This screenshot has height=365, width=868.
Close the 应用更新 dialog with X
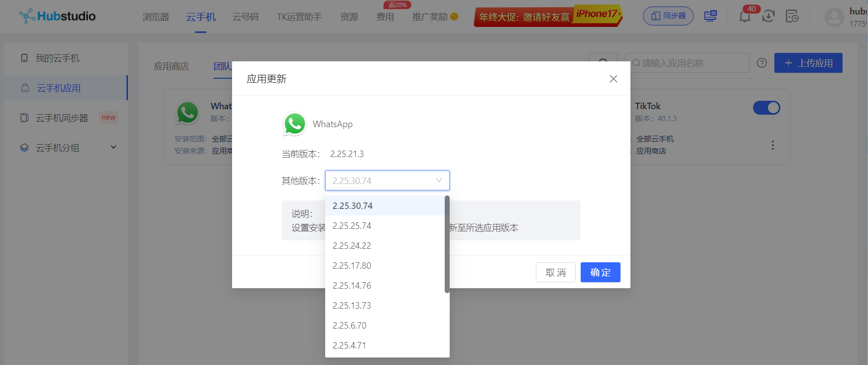point(614,79)
